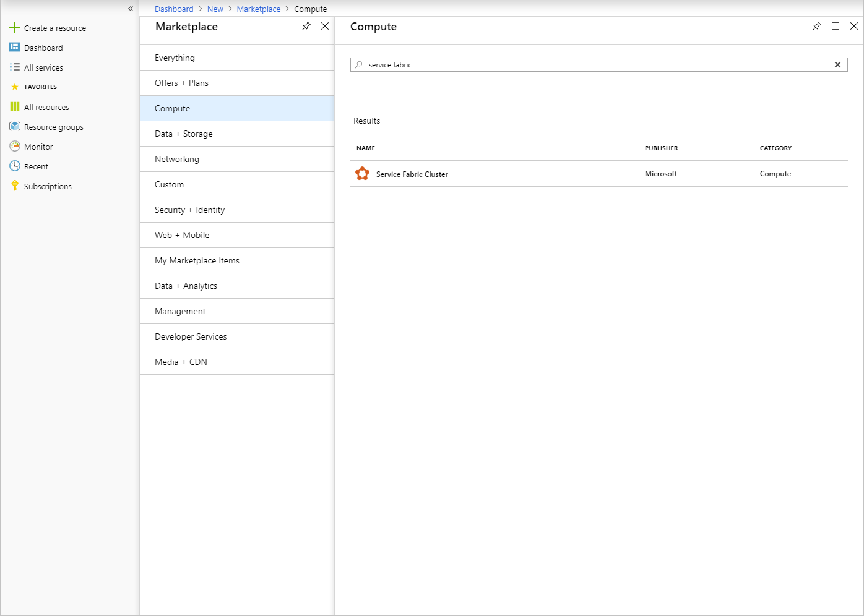
Task: Pin the Marketplace blade
Action: point(306,26)
